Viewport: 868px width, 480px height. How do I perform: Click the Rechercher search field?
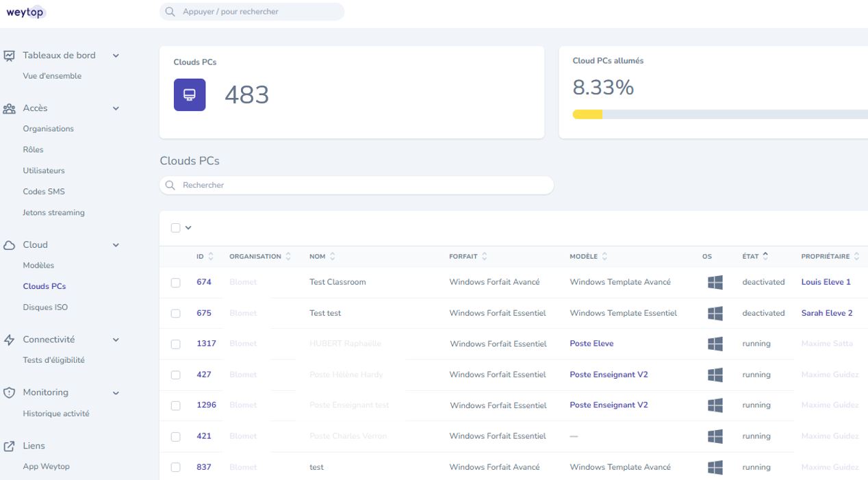[356, 185]
